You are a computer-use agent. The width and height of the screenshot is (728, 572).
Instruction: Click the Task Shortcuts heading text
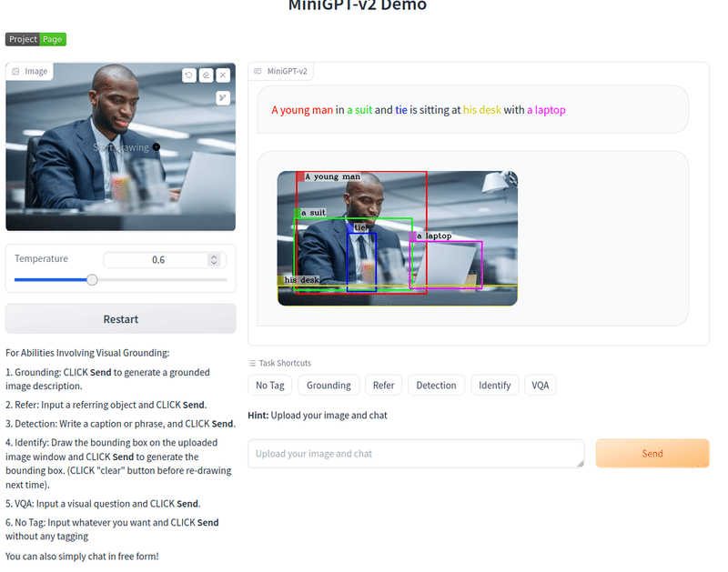coord(285,363)
